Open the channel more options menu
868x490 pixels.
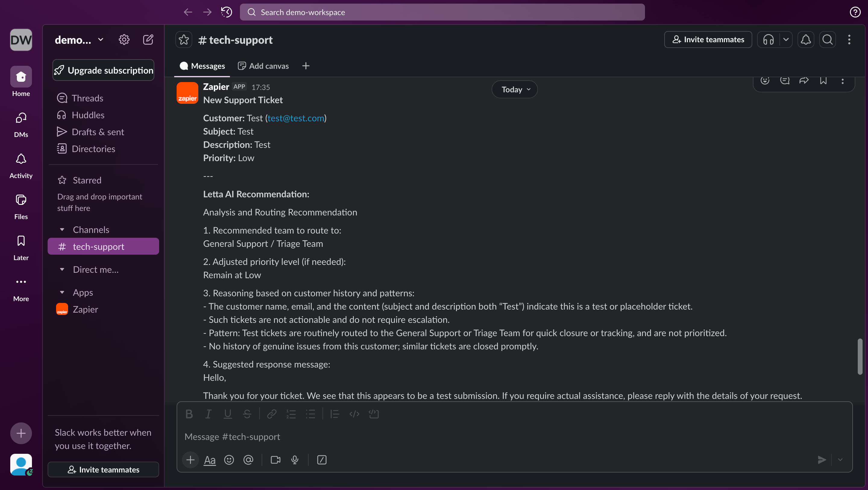[850, 40]
